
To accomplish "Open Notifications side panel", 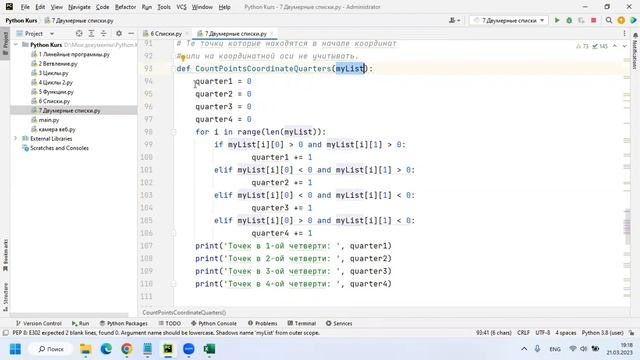I will tap(635, 51).
